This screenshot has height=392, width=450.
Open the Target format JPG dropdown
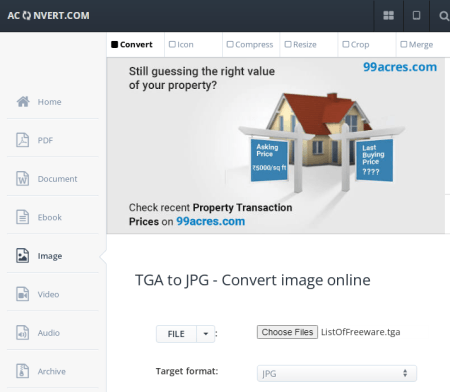click(x=337, y=373)
